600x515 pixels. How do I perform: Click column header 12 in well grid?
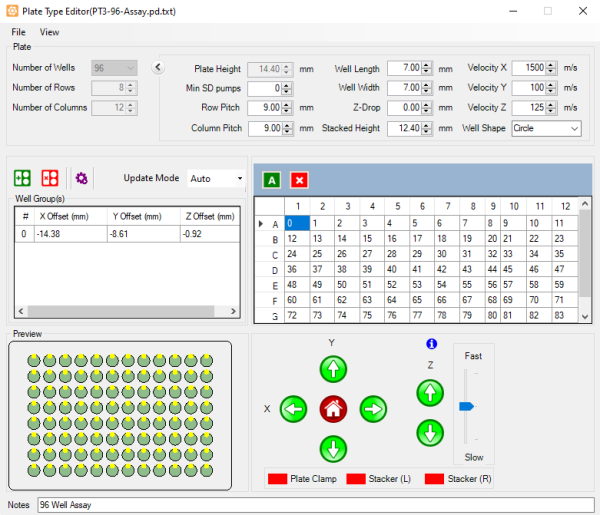(565, 207)
